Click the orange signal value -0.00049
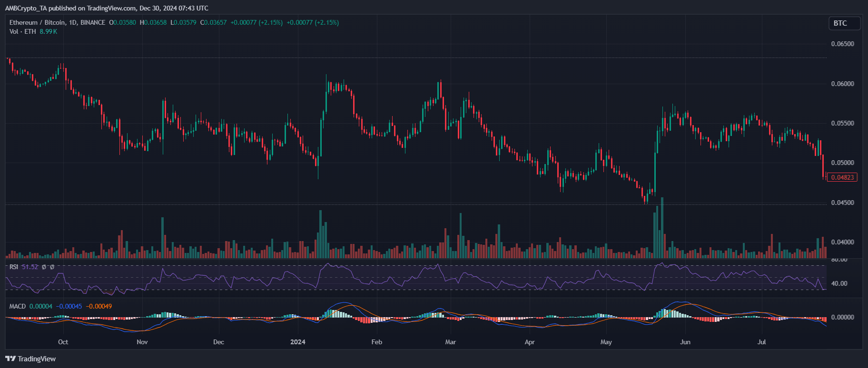The image size is (868, 368). coord(99,306)
